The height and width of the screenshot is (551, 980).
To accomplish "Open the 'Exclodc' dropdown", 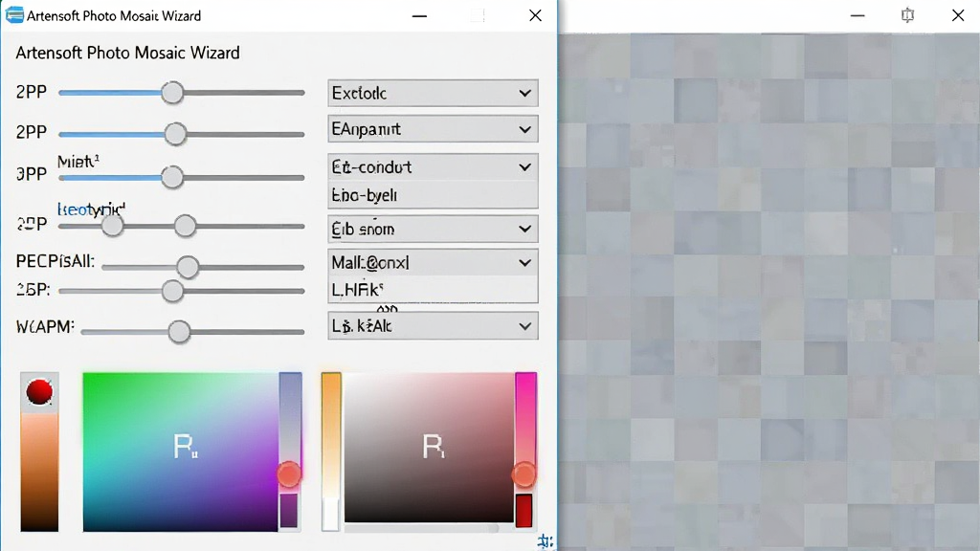I will (433, 93).
